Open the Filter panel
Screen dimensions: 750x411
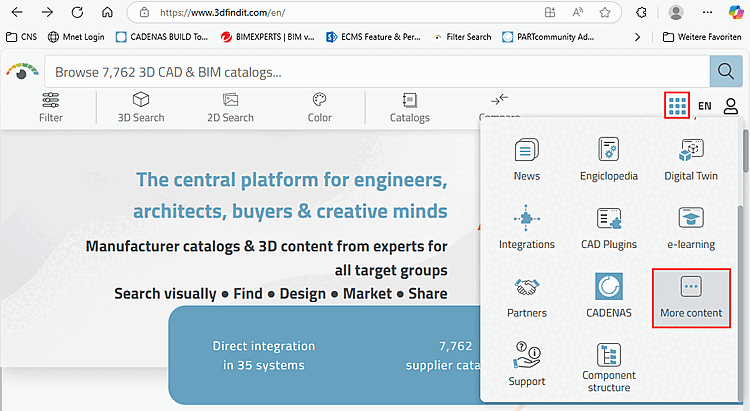(x=50, y=107)
